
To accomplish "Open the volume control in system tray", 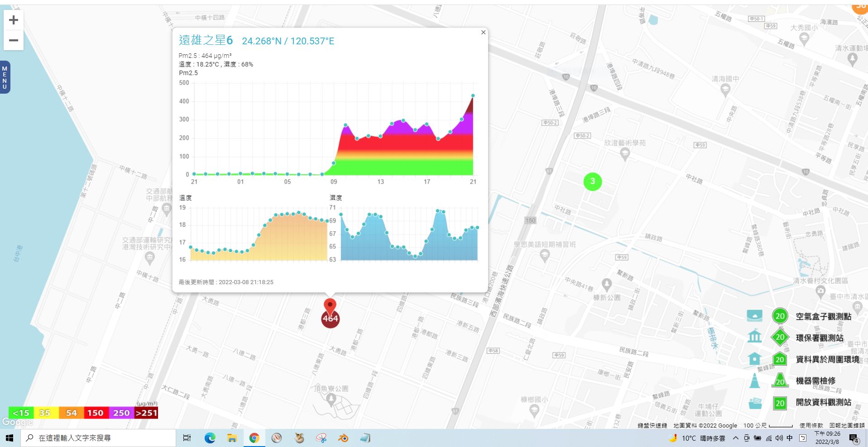I will click(x=779, y=438).
